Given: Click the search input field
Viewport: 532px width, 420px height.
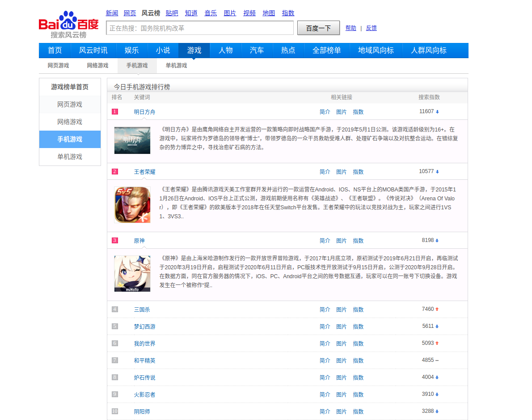Looking at the screenshot, I should click(x=200, y=28).
